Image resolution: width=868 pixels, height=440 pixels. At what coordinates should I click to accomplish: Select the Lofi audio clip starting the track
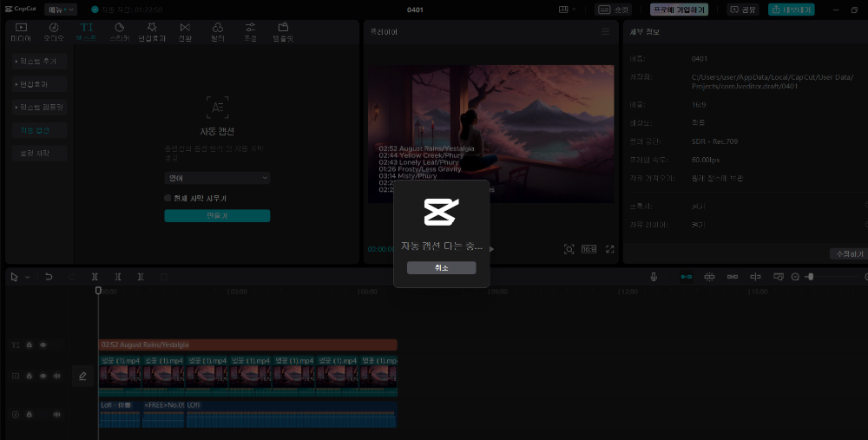(x=120, y=414)
